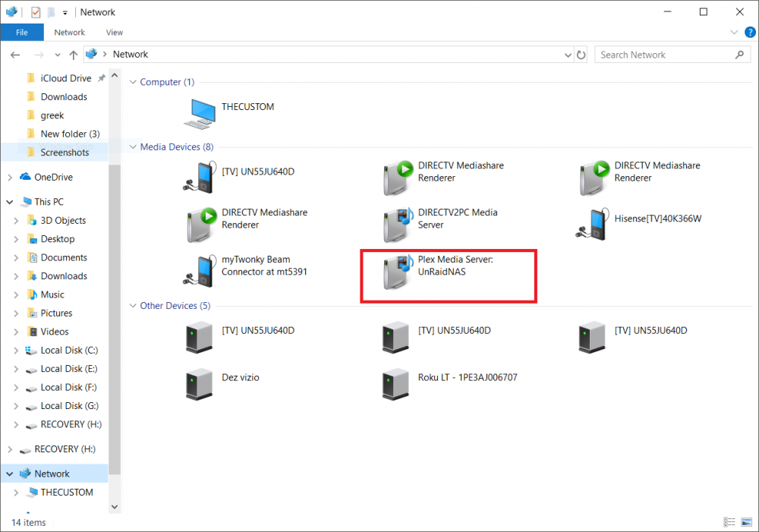Collapse the This PC tree node

pyautogui.click(x=10, y=202)
